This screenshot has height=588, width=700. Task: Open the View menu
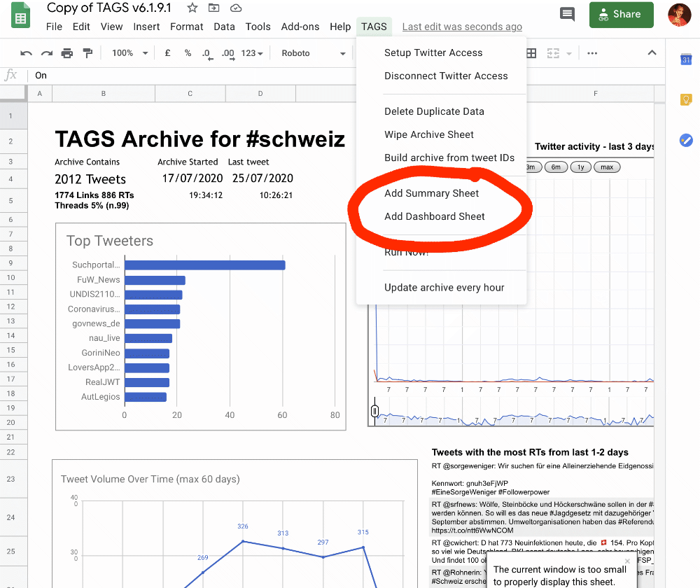point(111,27)
